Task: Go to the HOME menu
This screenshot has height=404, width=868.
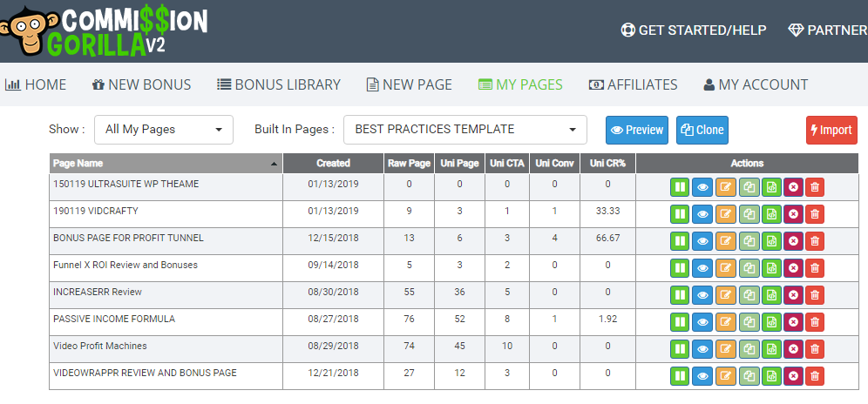Action: tap(36, 84)
